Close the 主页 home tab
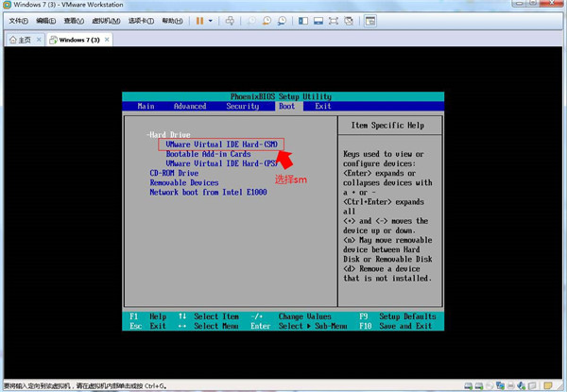The image size is (567, 392). pos(39,40)
